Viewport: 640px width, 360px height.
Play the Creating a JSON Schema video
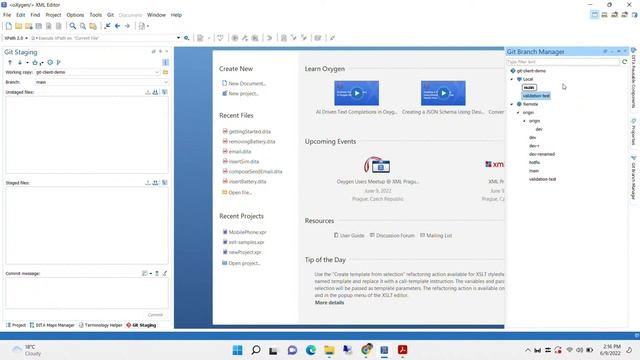[443, 93]
